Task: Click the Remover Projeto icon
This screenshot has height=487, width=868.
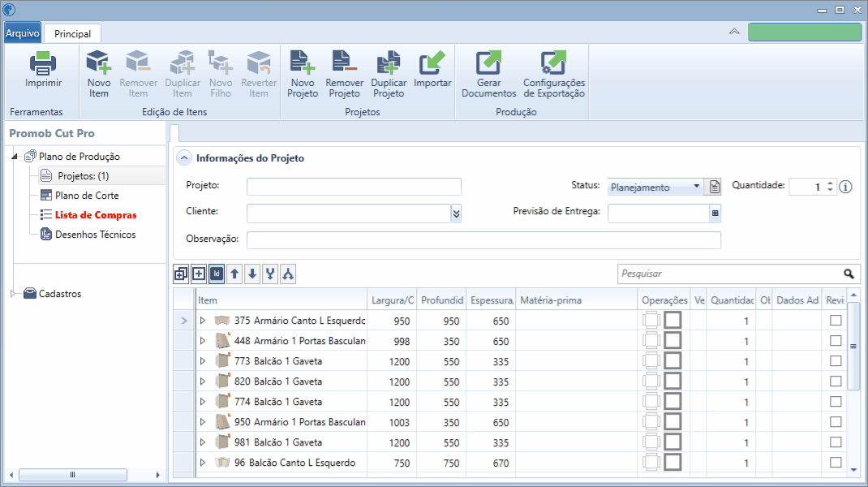Action: point(344,62)
